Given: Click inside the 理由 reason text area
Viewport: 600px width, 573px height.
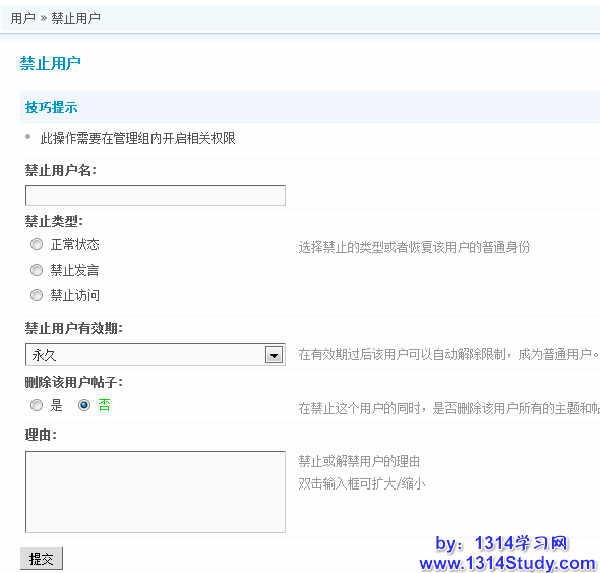Looking at the screenshot, I should pos(155,491).
